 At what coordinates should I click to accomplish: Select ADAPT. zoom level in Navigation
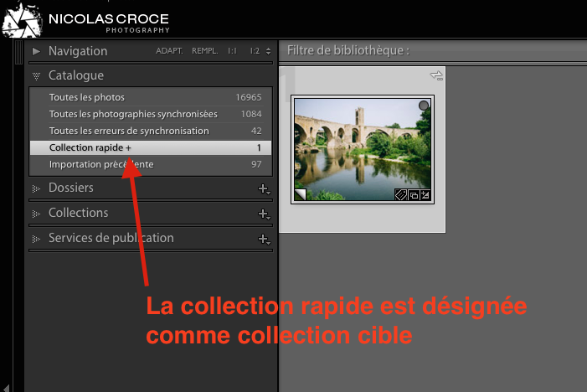click(x=169, y=51)
